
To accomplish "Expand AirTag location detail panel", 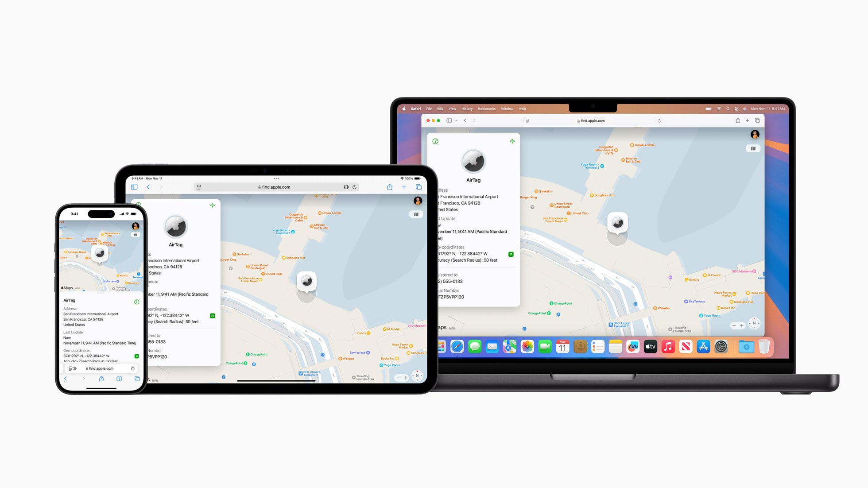I will (x=512, y=141).
